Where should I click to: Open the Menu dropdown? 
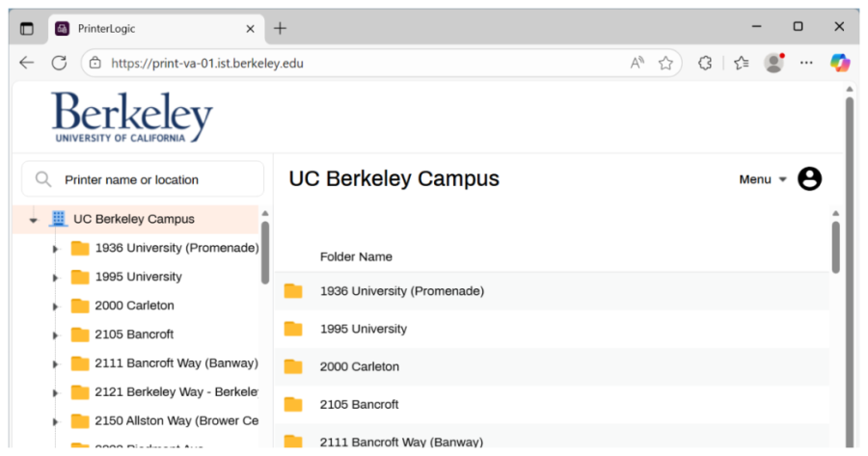pyautogui.click(x=762, y=179)
